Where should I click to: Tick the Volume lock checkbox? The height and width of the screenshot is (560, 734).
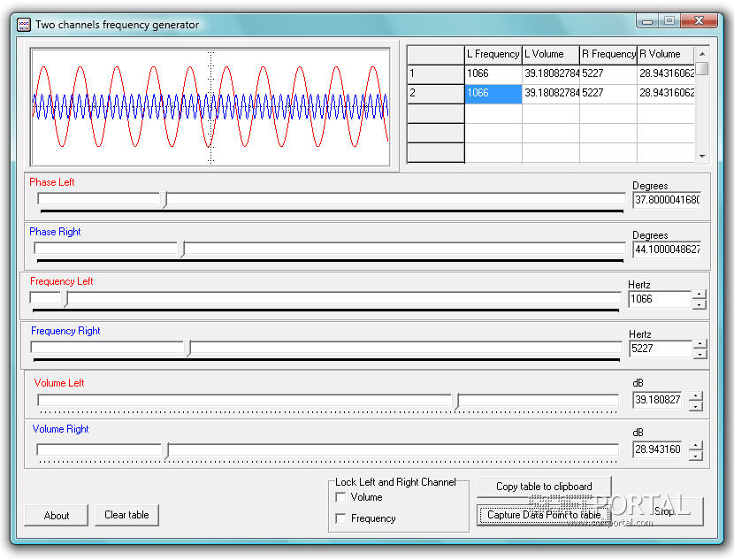click(340, 497)
